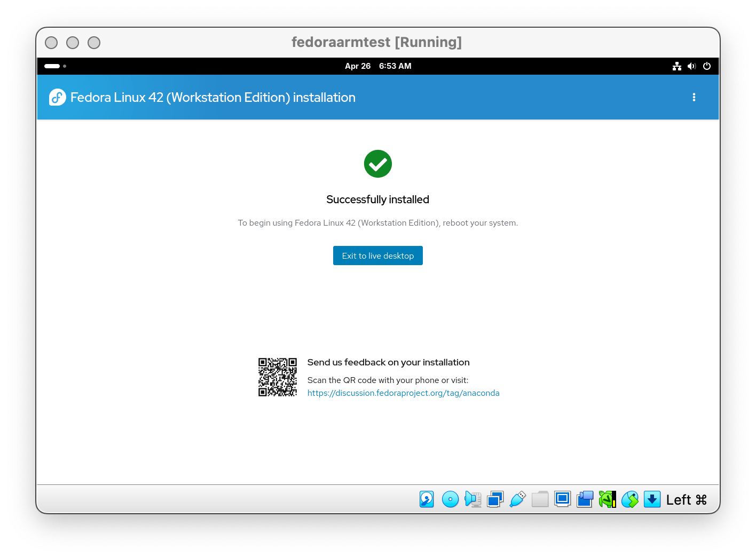Click the hard disk activity icon
The height and width of the screenshot is (558, 756).
point(427,499)
